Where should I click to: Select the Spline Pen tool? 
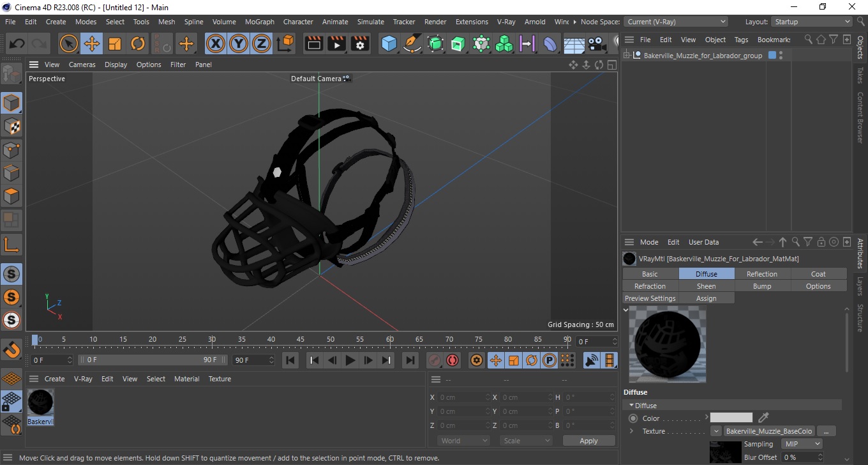pyautogui.click(x=412, y=44)
